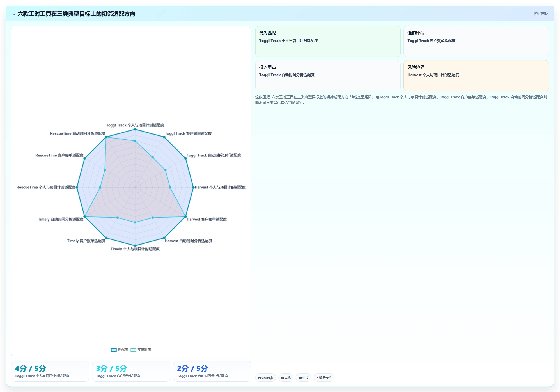Toggle the 匹配度 legend swatch

[x=114, y=350]
